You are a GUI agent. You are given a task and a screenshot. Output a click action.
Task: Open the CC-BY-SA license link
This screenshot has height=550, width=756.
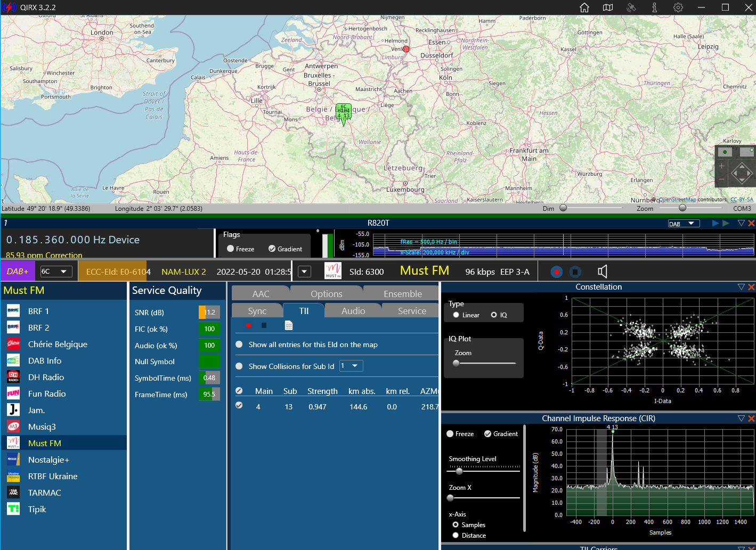[742, 200]
